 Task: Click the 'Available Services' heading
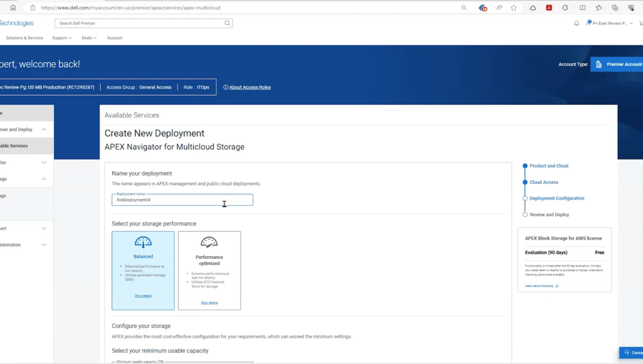[x=132, y=115]
